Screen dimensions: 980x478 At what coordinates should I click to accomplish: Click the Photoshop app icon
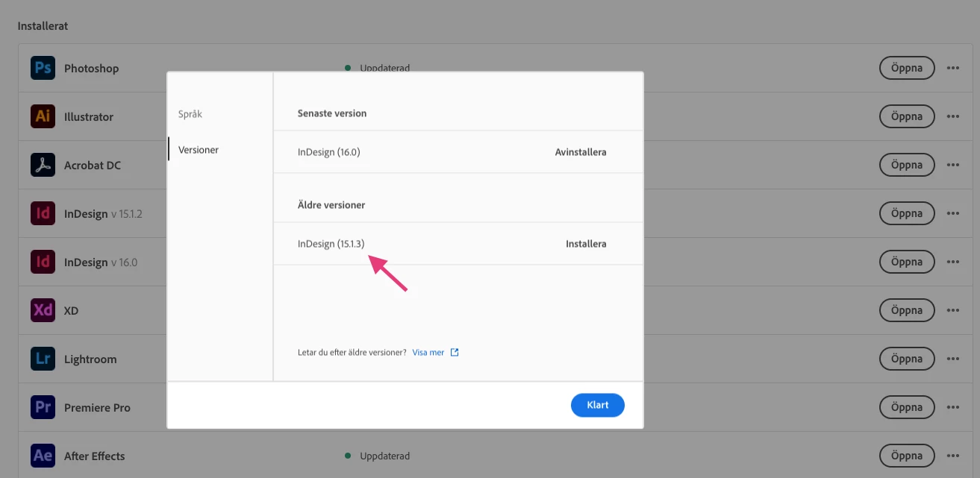point(43,68)
